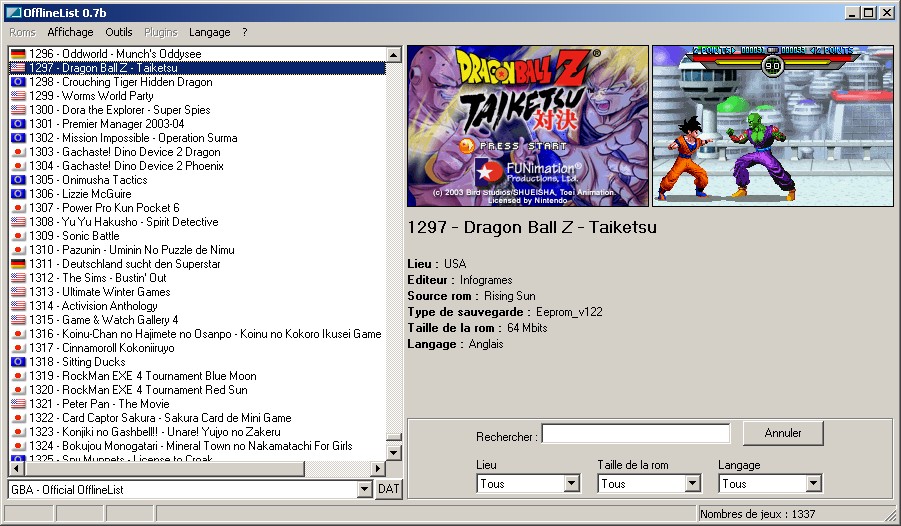This screenshot has width=901, height=526.
Task: Click the USA flag beside Yu Yu Hakusho
Action: pos(18,222)
